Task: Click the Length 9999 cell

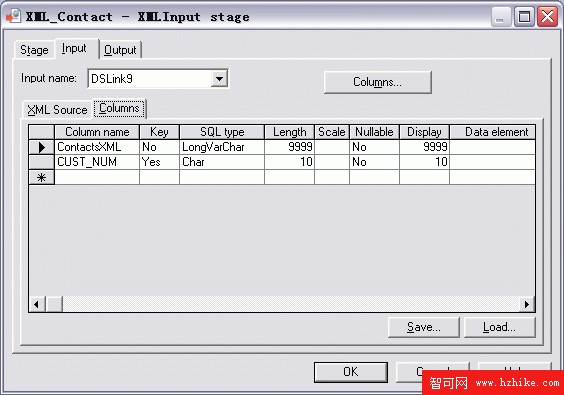Action: [x=290, y=147]
